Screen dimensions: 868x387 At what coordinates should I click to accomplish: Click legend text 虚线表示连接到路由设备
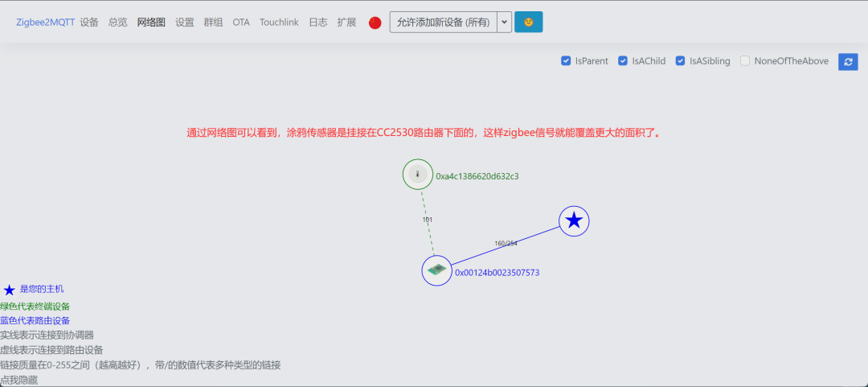(x=51, y=350)
